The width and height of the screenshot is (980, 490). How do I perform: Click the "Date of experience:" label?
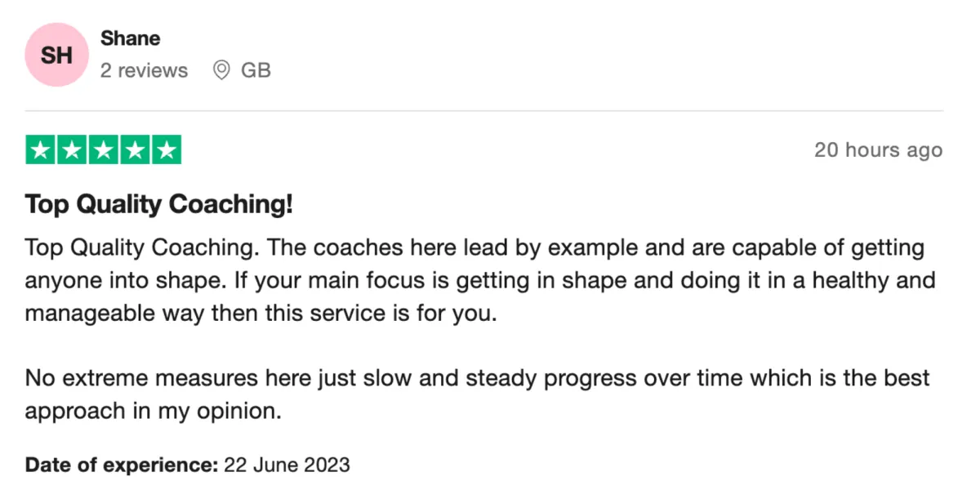tap(122, 465)
